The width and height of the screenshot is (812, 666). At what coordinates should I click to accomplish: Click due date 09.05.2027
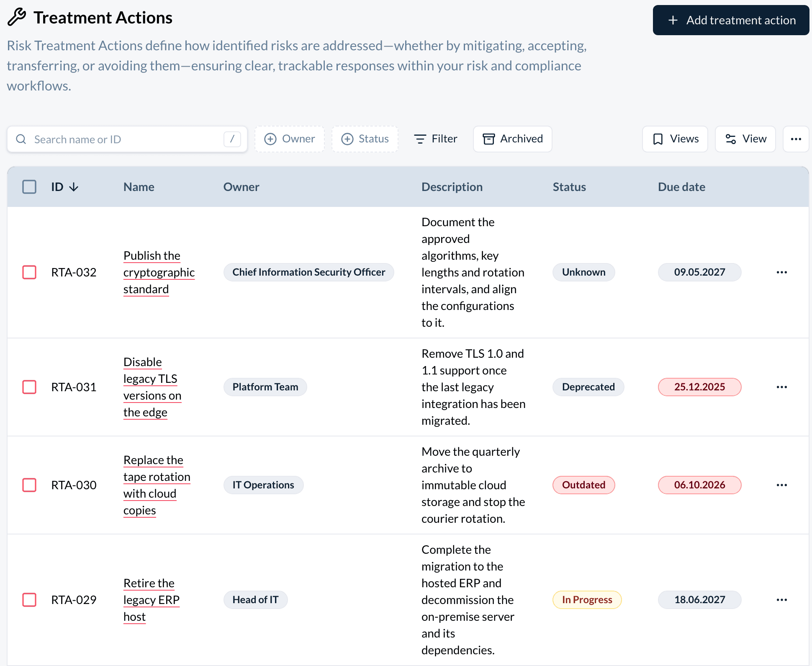point(700,272)
